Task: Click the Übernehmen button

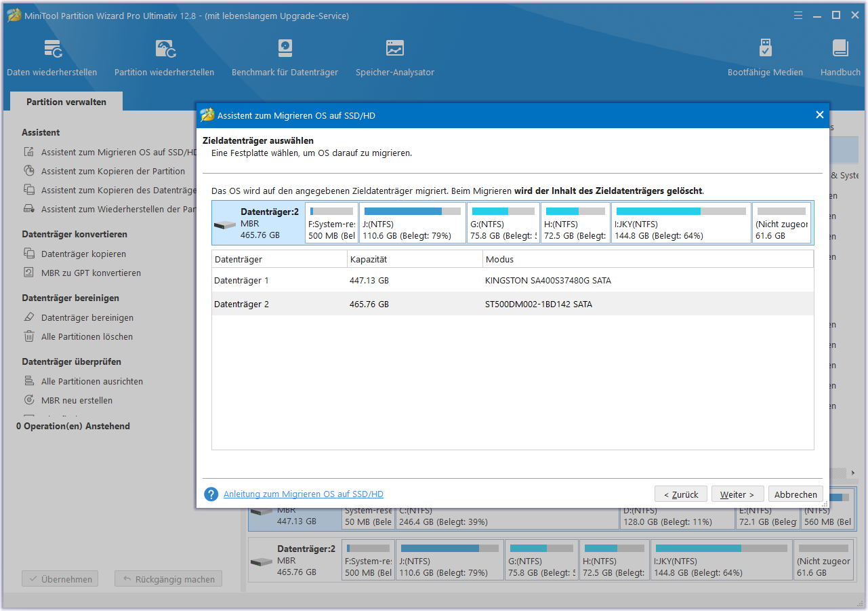Action: click(60, 580)
